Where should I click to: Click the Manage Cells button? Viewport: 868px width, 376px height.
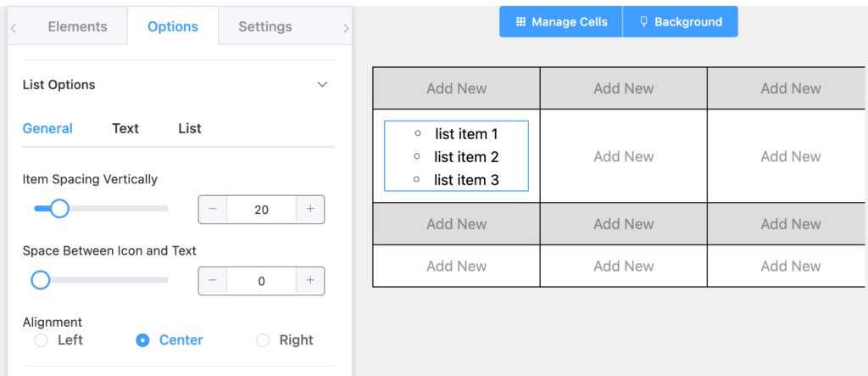pyautogui.click(x=561, y=21)
